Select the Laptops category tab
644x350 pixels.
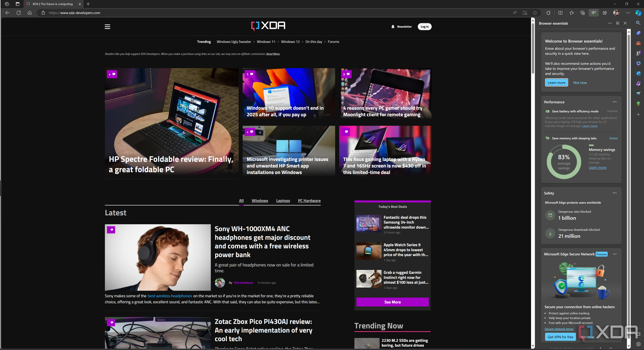283,201
